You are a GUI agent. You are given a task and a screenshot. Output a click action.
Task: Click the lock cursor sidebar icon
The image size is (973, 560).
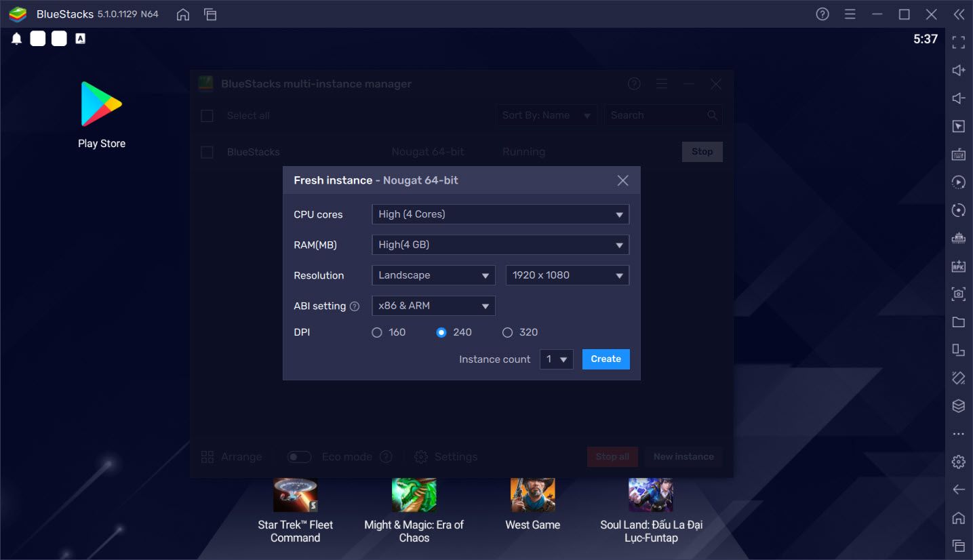958,126
